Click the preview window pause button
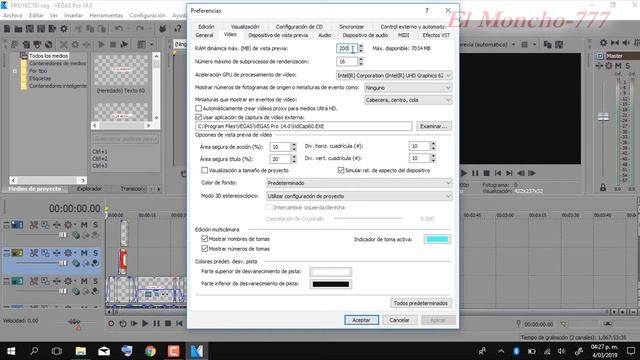 coord(475,173)
